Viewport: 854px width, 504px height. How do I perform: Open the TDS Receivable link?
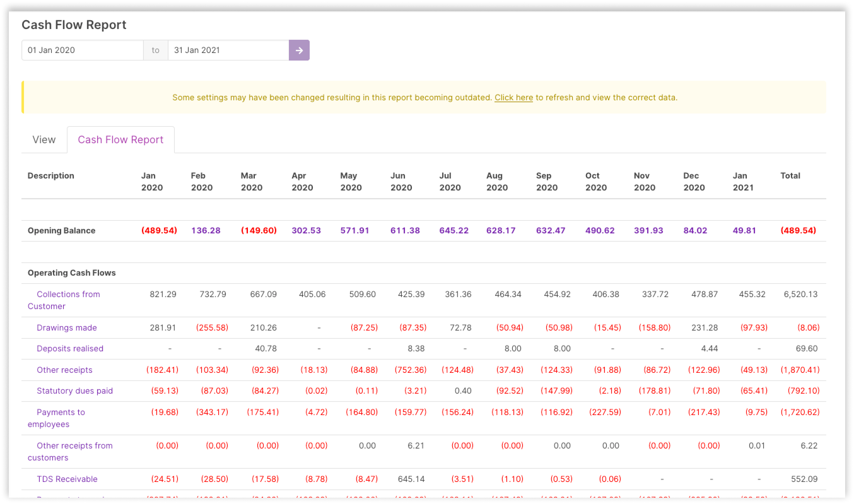(67, 479)
